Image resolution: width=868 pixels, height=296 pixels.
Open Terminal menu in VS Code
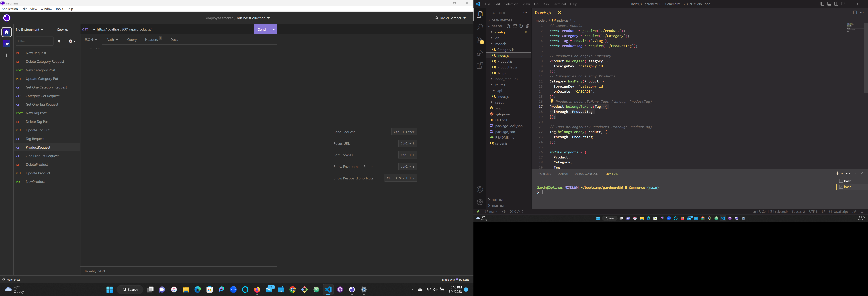point(559,4)
